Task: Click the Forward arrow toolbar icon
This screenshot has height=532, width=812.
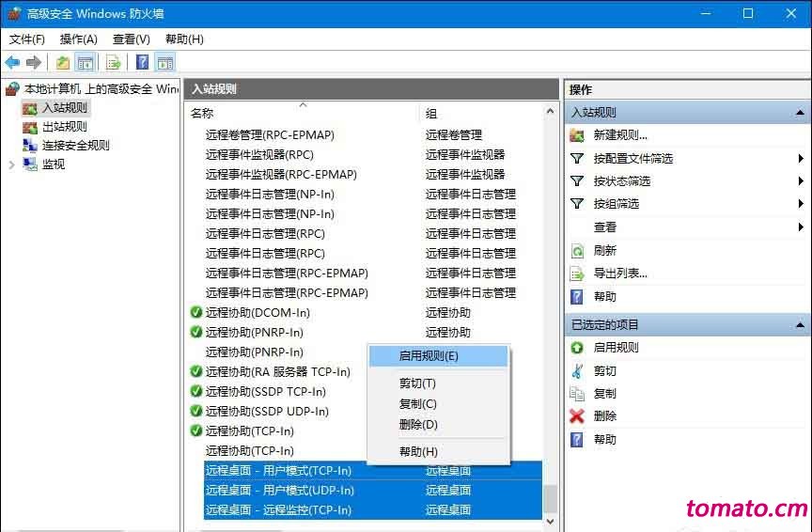Action: coord(34,63)
